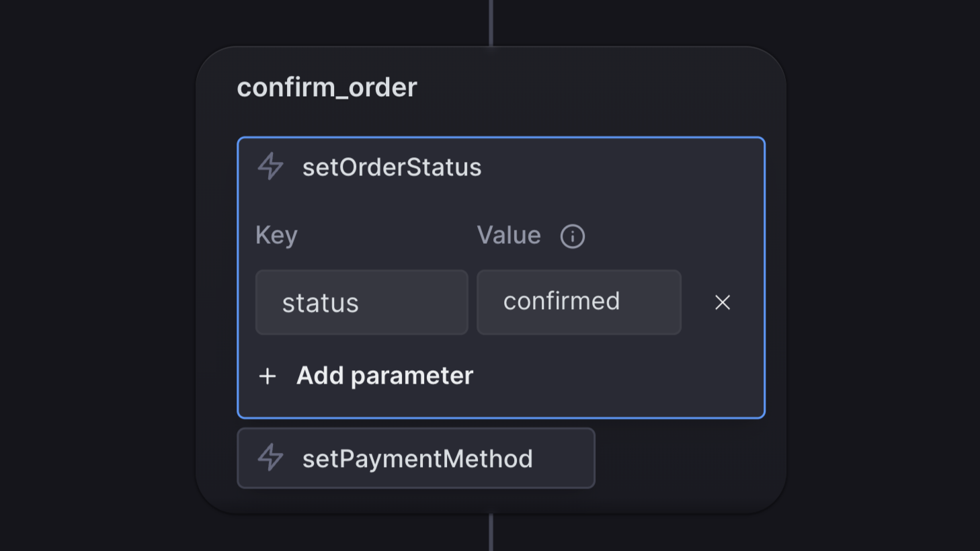This screenshot has height=551, width=980.
Task: Click the X icon to remove the status parameter
Action: 722,302
